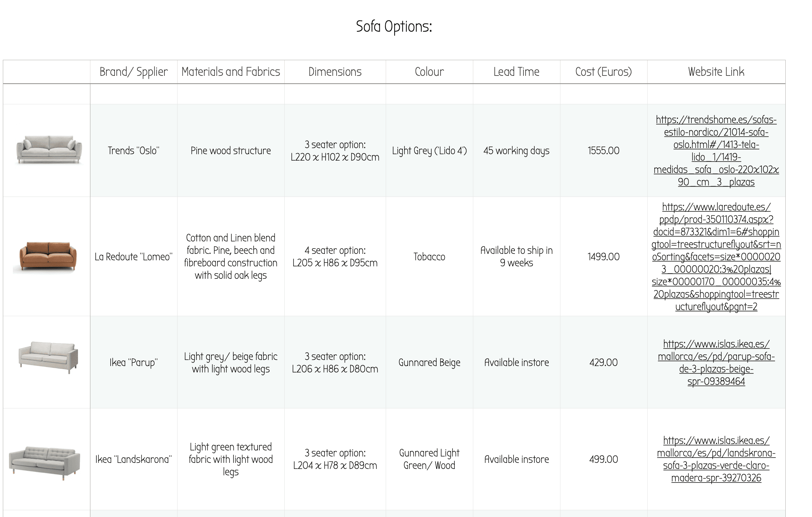
Task: Select the 'Gunnared Beige' colour cell
Action: pos(429,362)
